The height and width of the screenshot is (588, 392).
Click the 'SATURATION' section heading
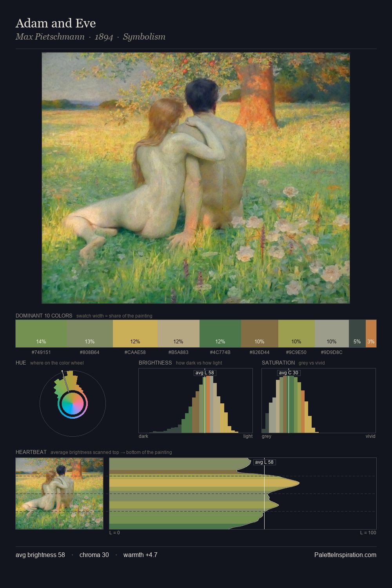pos(278,363)
